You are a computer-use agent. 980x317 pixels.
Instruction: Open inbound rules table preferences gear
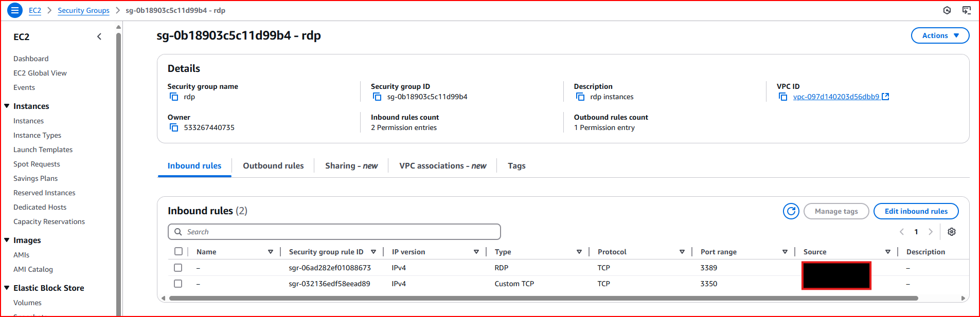(952, 232)
